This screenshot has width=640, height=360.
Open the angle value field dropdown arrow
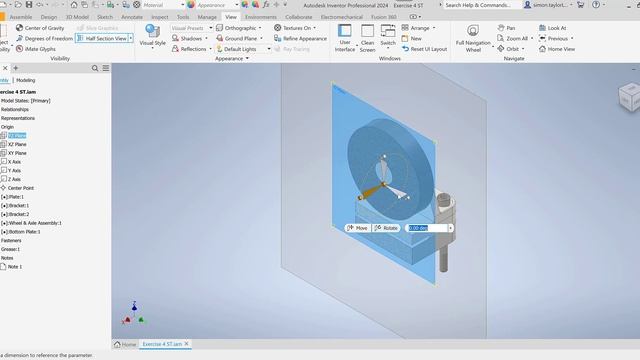[x=451, y=228]
